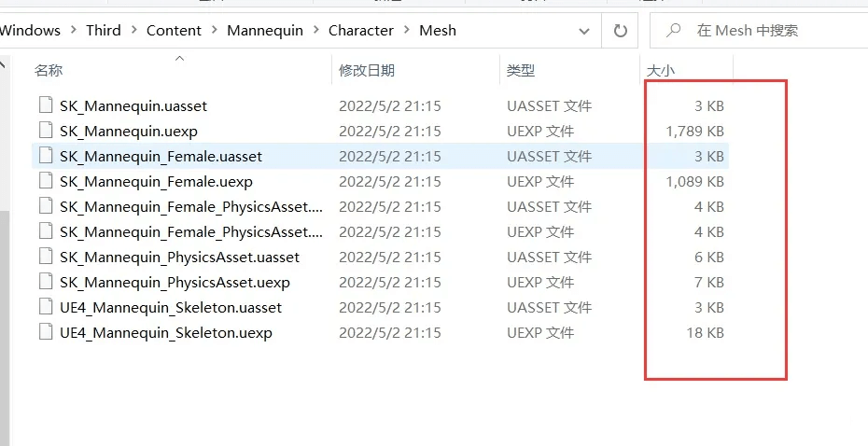Sort files by the 修改日期 column header
Image resolution: width=868 pixels, height=446 pixels.
pyautogui.click(x=366, y=70)
